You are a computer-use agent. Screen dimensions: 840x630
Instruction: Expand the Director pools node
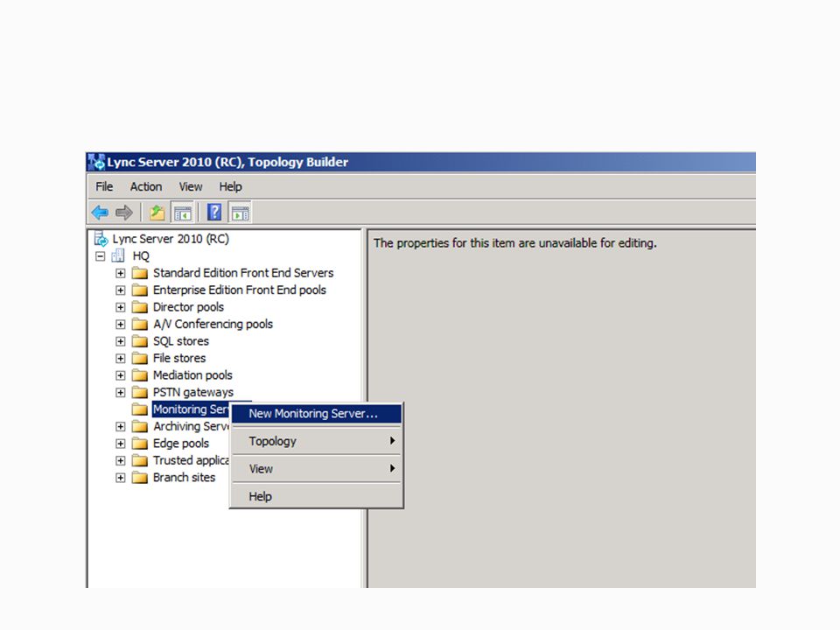coord(121,307)
